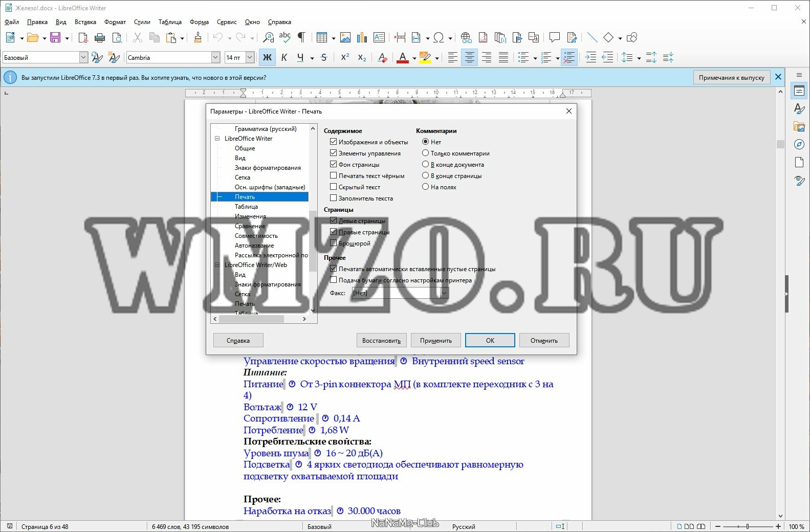The image size is (810, 532).
Task: Enable Печатать текст чёрным checkbox
Action: [334, 175]
